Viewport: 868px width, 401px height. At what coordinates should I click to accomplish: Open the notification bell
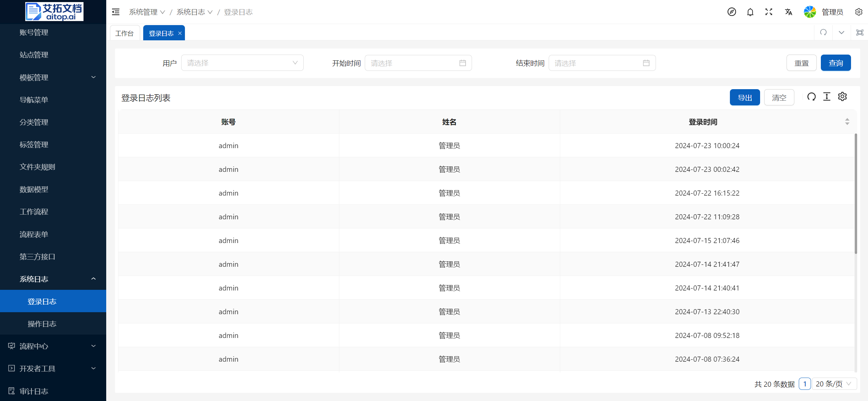click(x=750, y=12)
